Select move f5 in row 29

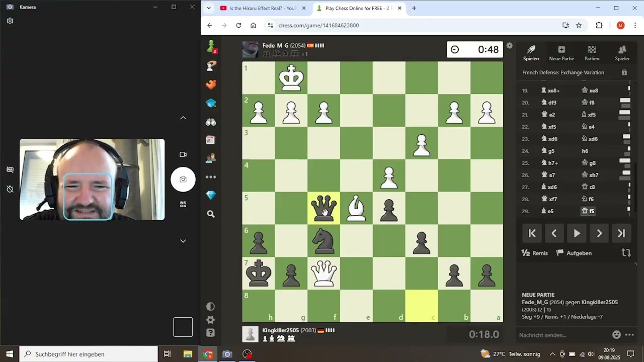tap(588, 211)
